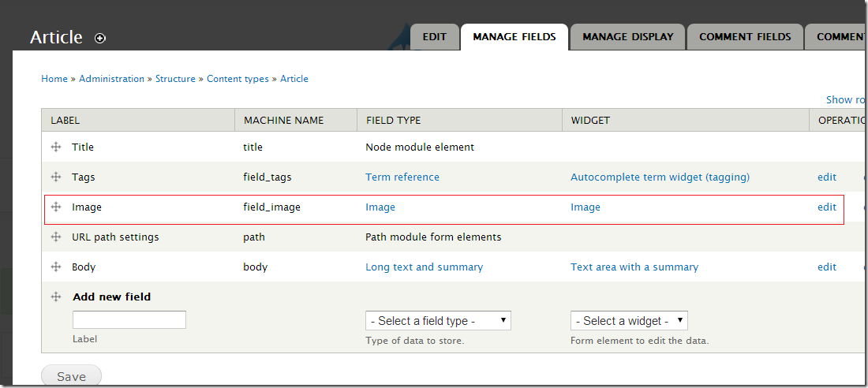Click the drag handle beside Title row
This screenshot has width=868, height=388.
[56, 147]
